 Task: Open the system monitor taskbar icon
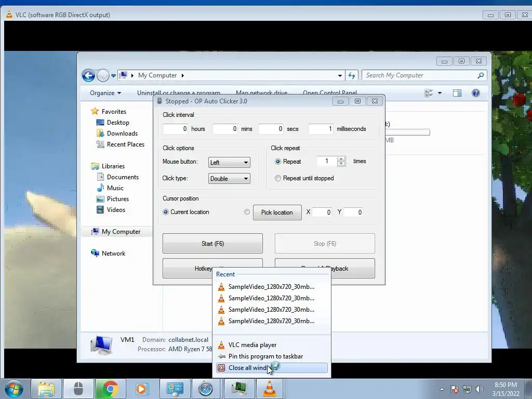point(239,389)
